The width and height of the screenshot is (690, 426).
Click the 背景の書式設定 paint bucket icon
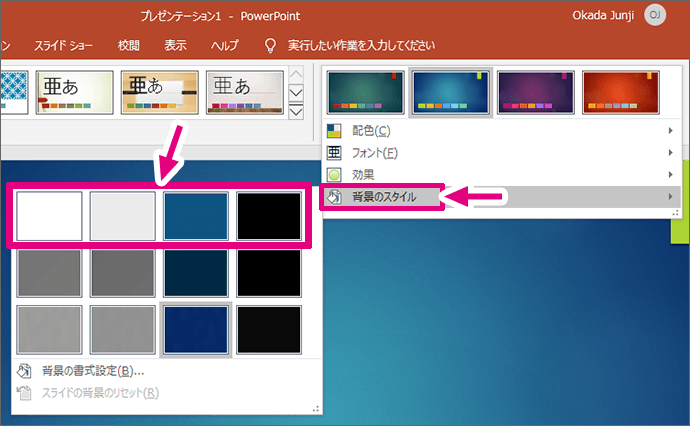pyautogui.click(x=24, y=371)
